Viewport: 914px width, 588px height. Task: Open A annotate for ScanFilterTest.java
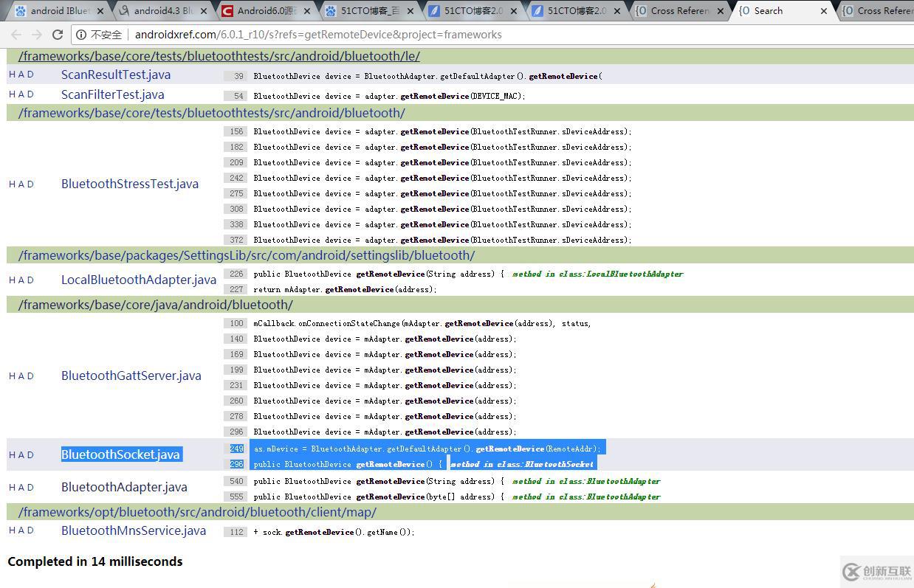[21, 94]
